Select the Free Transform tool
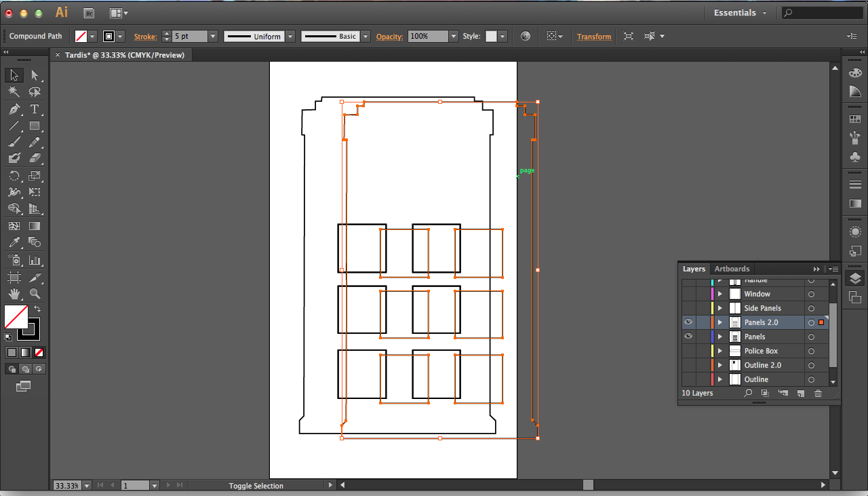The image size is (868, 496). [x=35, y=192]
